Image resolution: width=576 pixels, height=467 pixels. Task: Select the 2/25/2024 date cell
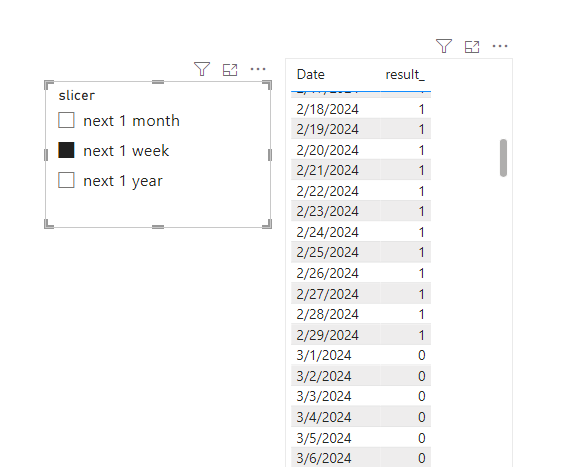tap(327, 252)
